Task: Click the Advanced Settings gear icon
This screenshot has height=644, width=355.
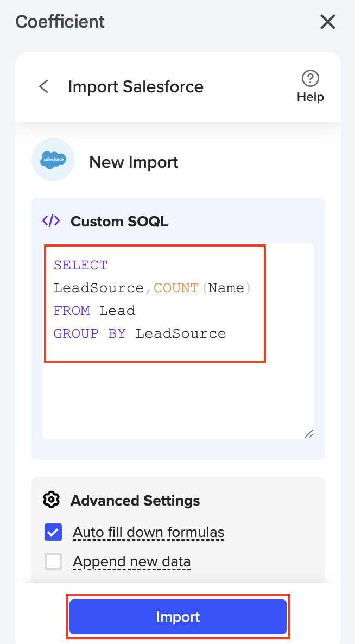Action: click(x=51, y=500)
